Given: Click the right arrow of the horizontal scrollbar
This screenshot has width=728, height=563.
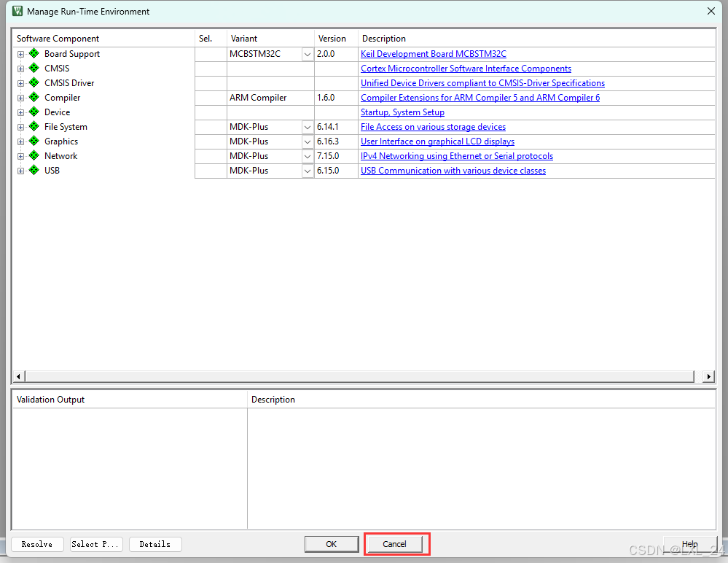Looking at the screenshot, I should 708,376.
